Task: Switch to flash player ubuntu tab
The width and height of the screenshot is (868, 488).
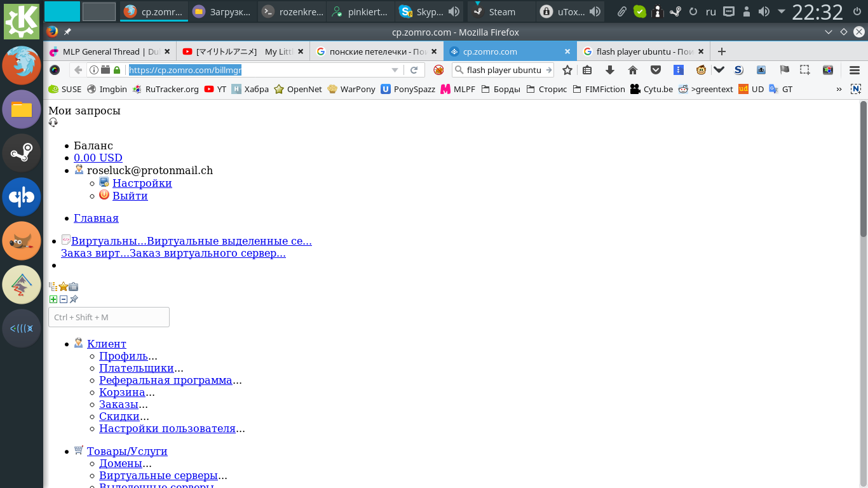Action: (644, 51)
